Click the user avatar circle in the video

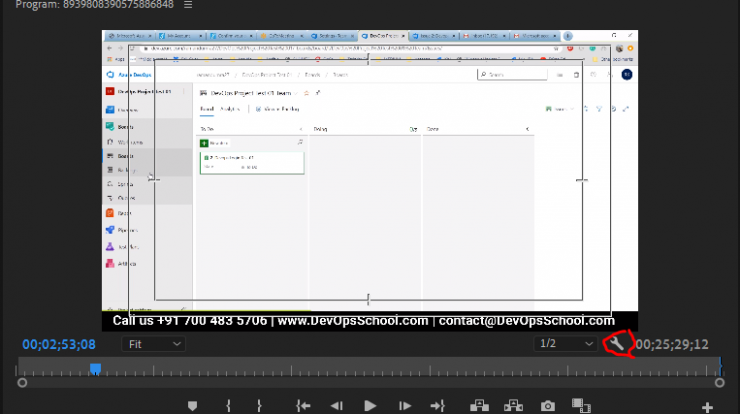[627, 75]
